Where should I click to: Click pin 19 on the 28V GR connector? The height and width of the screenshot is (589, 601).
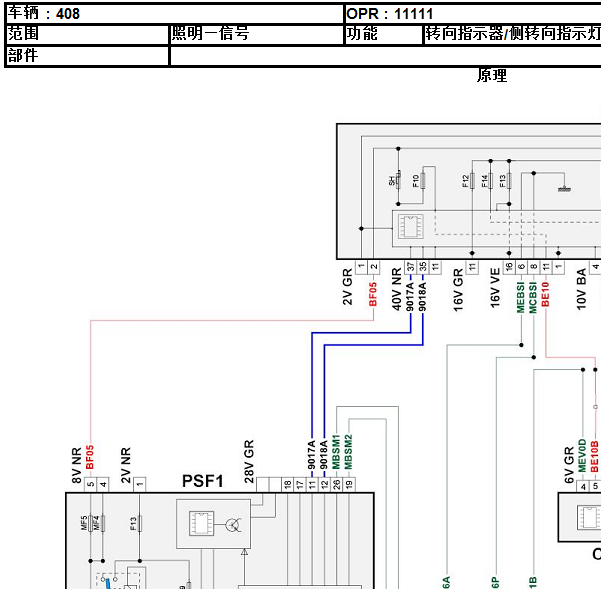(349, 485)
